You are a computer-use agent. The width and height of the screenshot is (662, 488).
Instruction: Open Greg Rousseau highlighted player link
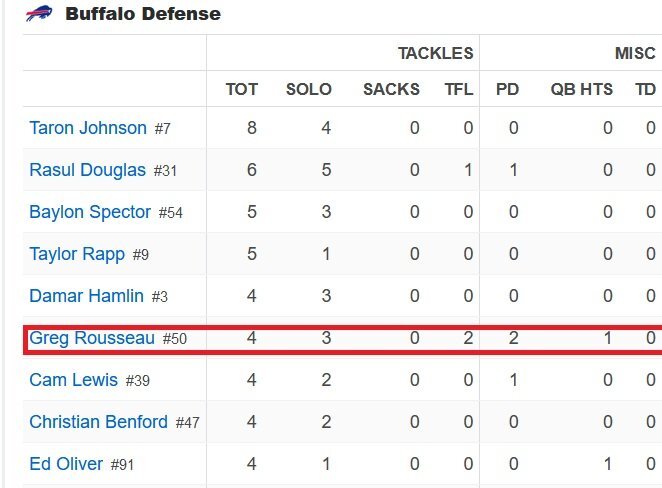[92, 338]
